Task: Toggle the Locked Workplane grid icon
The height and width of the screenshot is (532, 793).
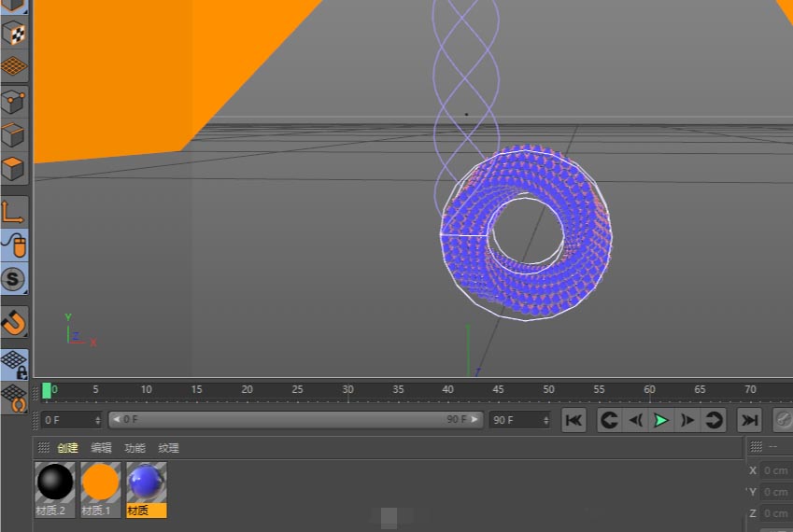Action: (14, 364)
